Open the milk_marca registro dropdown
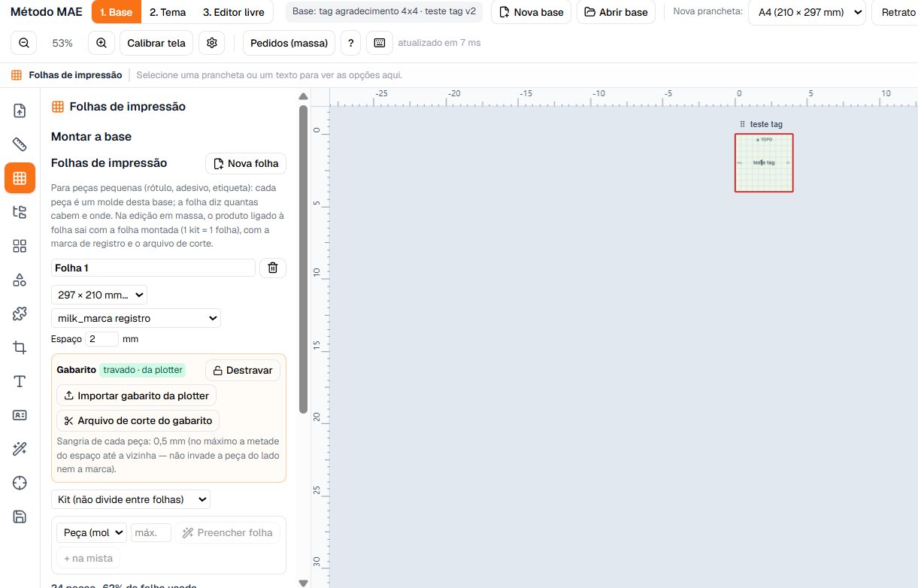Image resolution: width=918 pixels, height=588 pixels. click(x=136, y=318)
